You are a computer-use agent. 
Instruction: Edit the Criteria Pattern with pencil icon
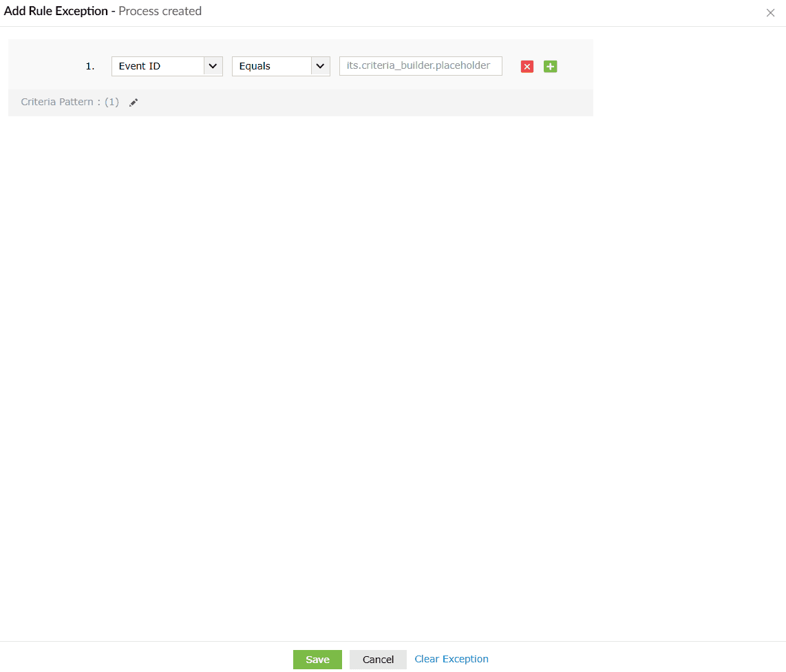point(134,102)
